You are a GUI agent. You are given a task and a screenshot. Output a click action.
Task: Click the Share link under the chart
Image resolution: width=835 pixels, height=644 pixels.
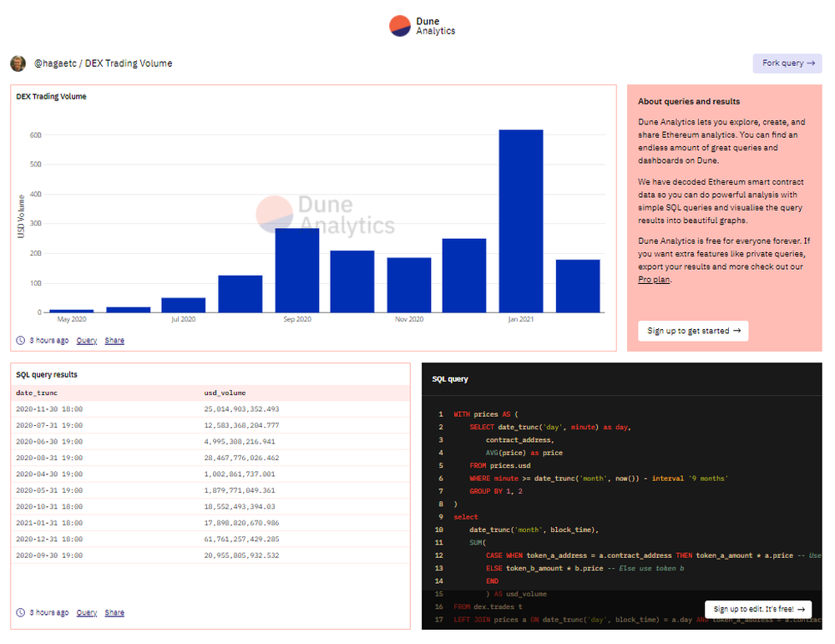pos(114,341)
